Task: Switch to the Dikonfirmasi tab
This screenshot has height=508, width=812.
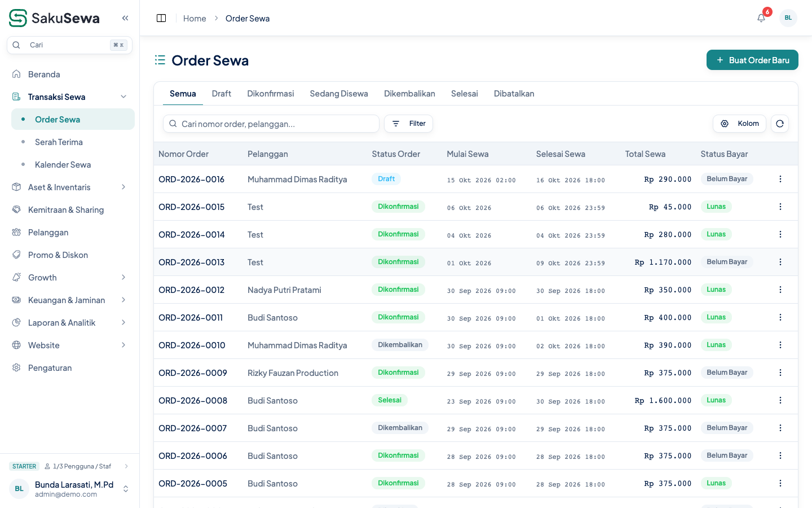Action: tap(271, 94)
